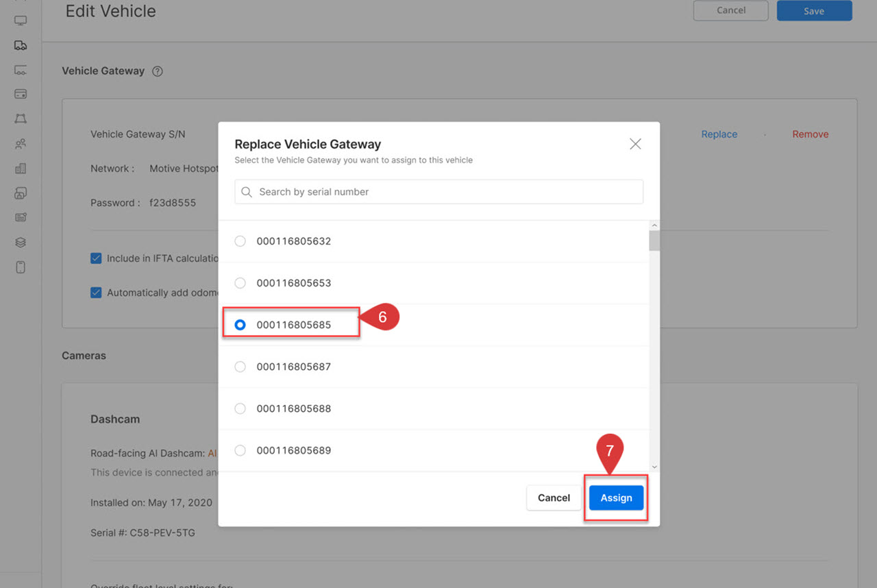Image resolution: width=877 pixels, height=588 pixels.
Task: Open the stacked layers icon in sidebar
Action: click(21, 243)
